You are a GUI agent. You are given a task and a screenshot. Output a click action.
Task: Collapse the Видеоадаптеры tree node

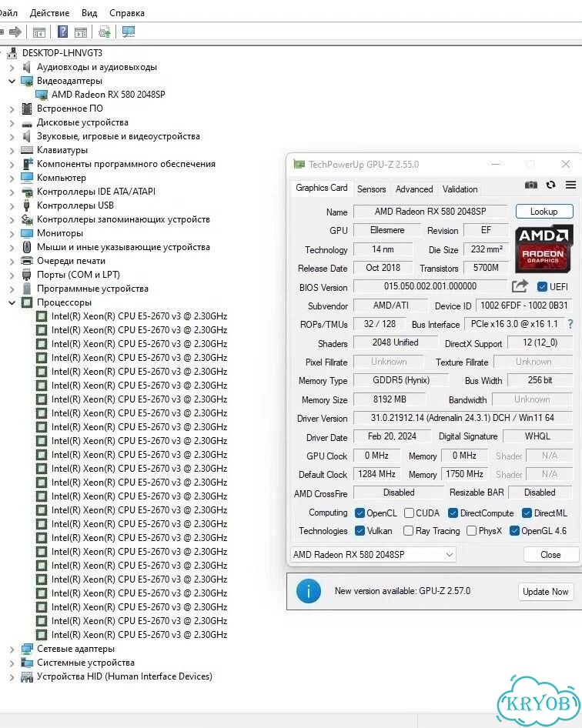[12, 81]
